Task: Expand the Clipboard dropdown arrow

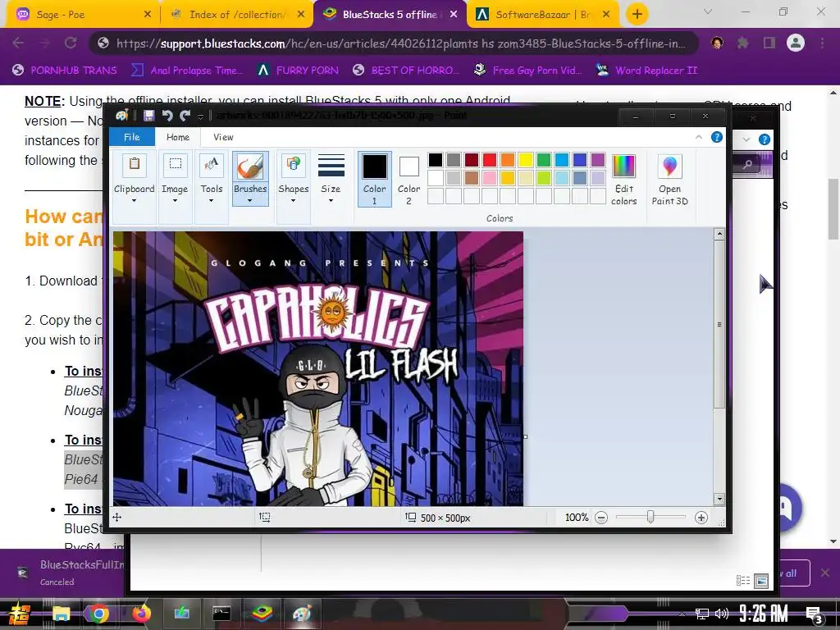Action: (x=134, y=201)
